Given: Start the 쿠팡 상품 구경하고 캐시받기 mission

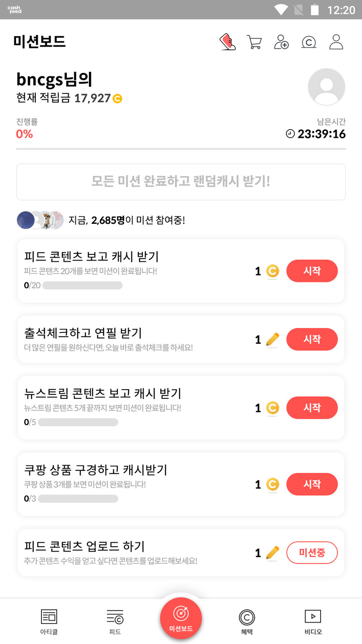Looking at the screenshot, I should click(x=312, y=484).
